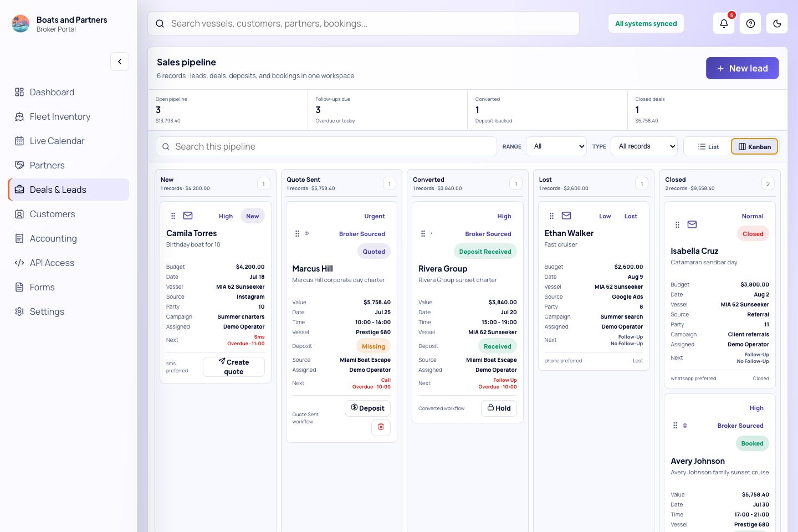Select the Kanban view toggle
This screenshot has width=798, height=532.
click(754, 146)
